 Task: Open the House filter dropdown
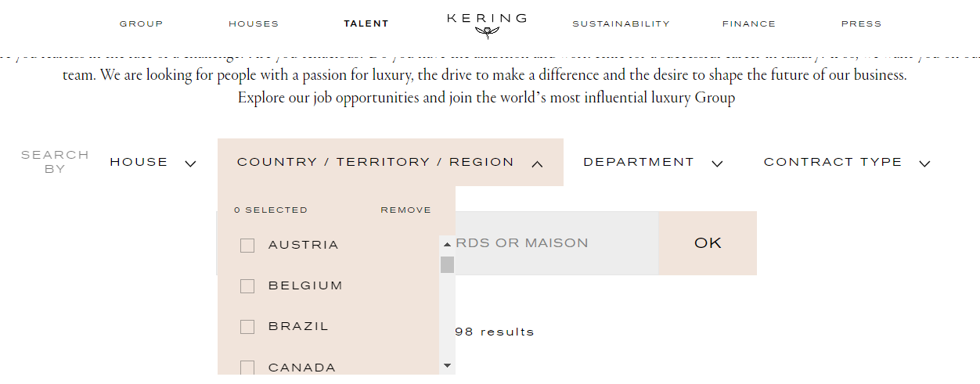pyautogui.click(x=153, y=163)
